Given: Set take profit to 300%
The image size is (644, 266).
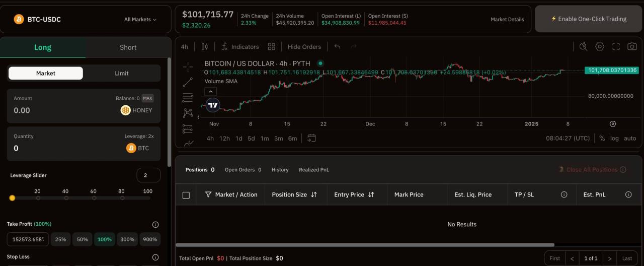Looking at the screenshot, I should point(127,239).
